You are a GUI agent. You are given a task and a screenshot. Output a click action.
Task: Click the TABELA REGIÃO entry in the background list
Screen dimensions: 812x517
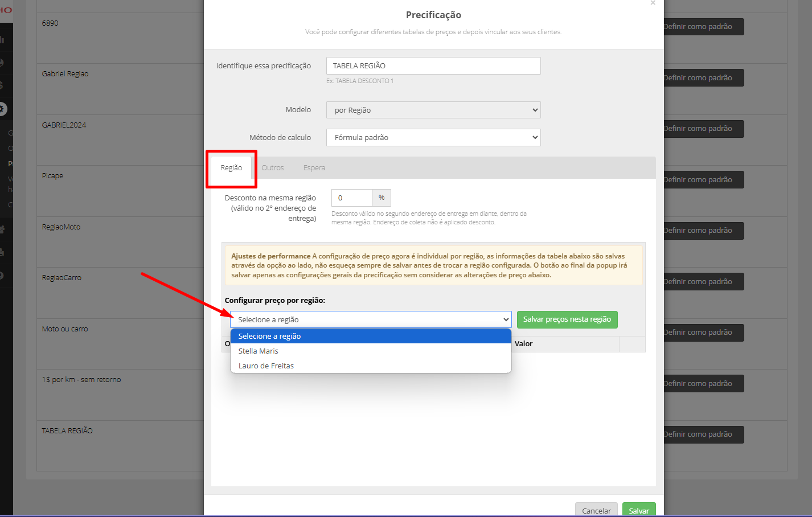67,431
